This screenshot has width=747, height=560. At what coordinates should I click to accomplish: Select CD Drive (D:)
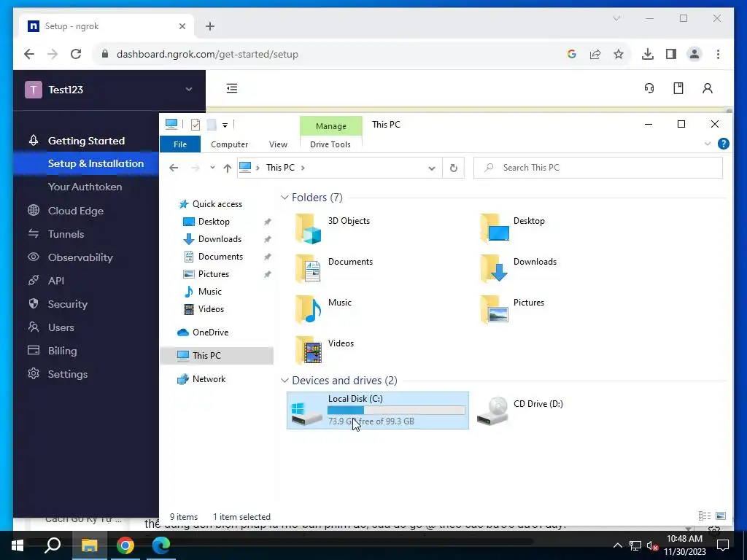pyautogui.click(x=520, y=411)
